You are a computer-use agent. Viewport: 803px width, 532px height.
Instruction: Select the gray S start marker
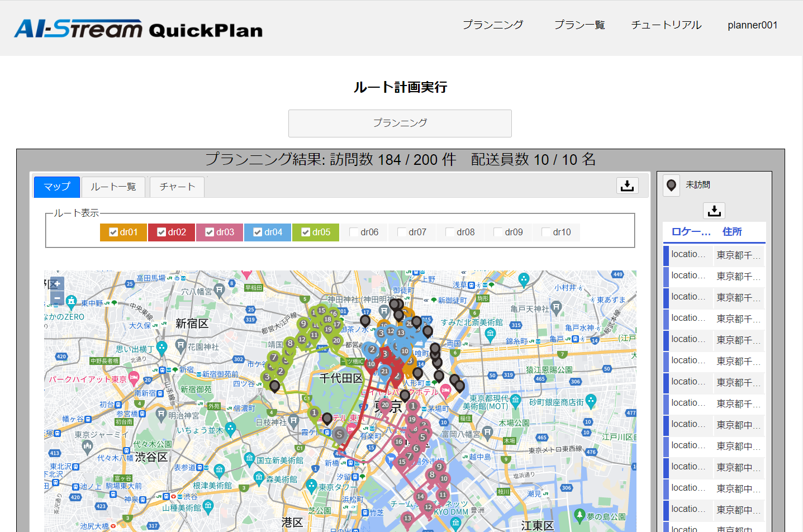pyautogui.click(x=339, y=434)
